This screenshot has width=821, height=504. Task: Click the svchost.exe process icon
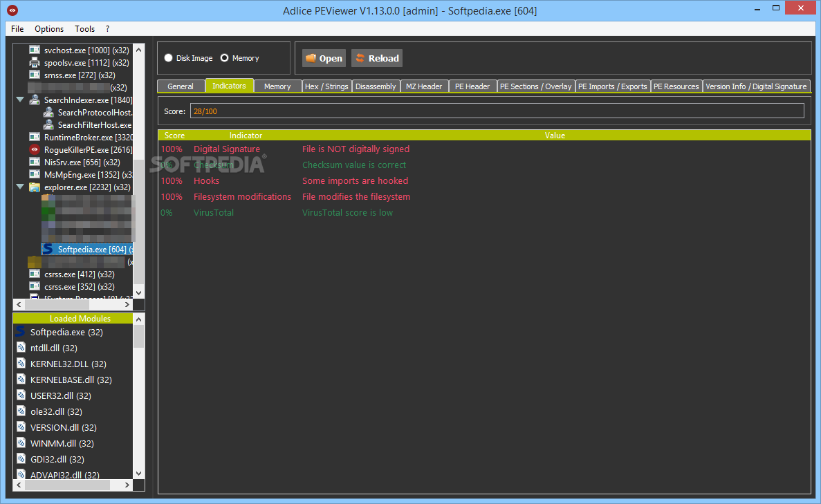pyautogui.click(x=35, y=50)
